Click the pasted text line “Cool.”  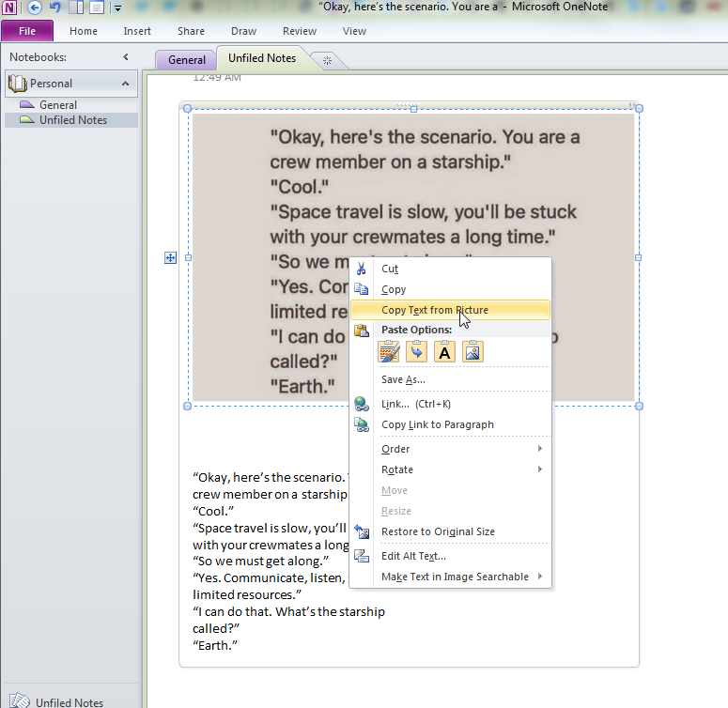(213, 511)
